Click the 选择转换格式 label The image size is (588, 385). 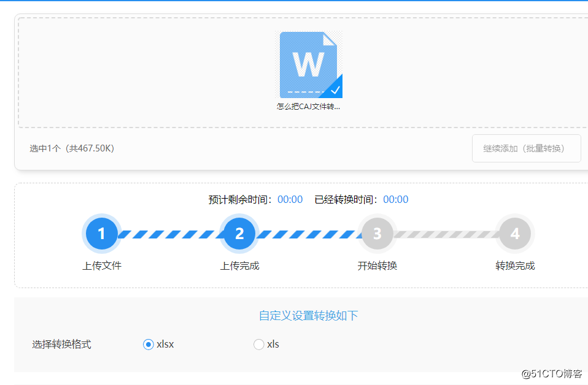pyautogui.click(x=61, y=344)
